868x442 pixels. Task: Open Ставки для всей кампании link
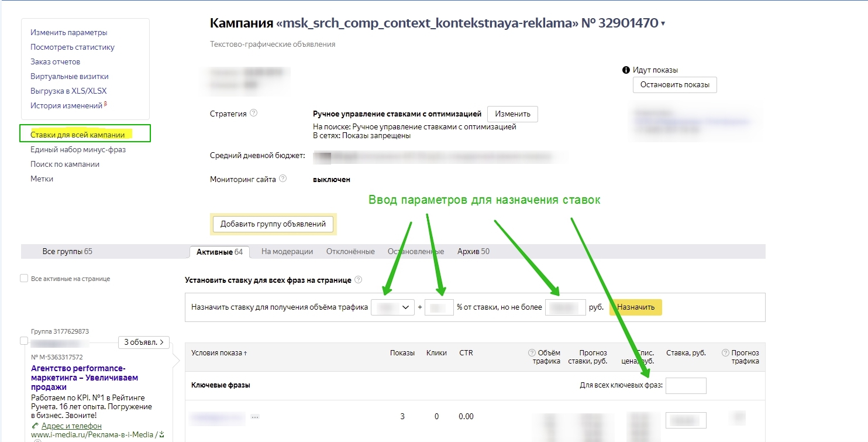[x=77, y=135]
